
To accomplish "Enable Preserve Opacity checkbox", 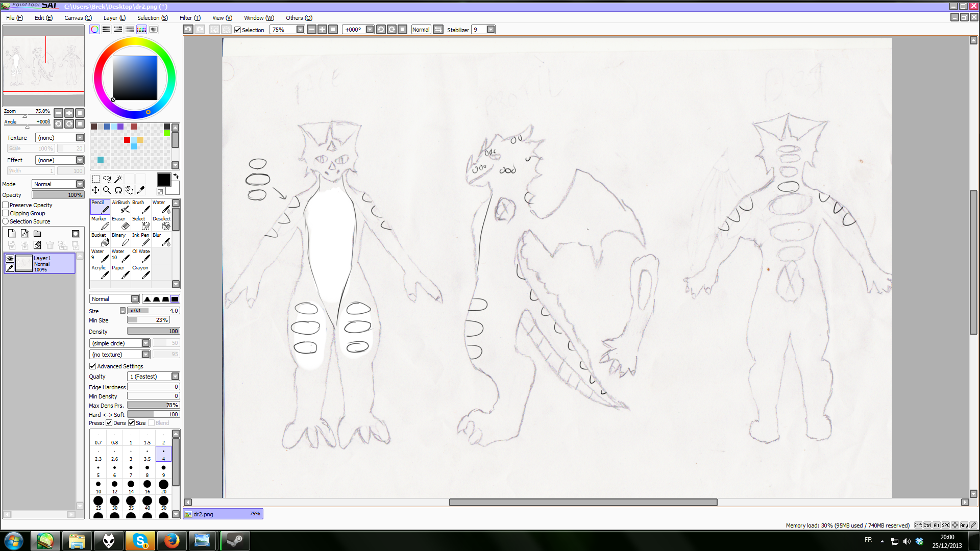I will pos(6,205).
